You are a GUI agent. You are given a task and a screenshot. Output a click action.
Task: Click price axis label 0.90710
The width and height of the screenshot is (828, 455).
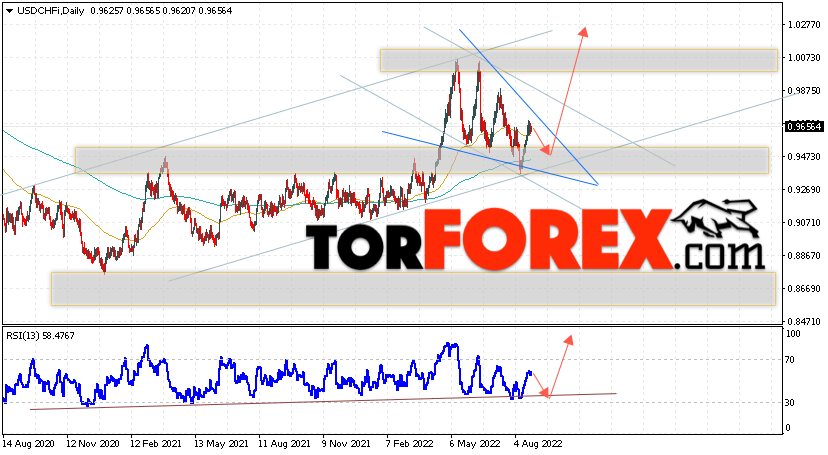pyautogui.click(x=804, y=223)
